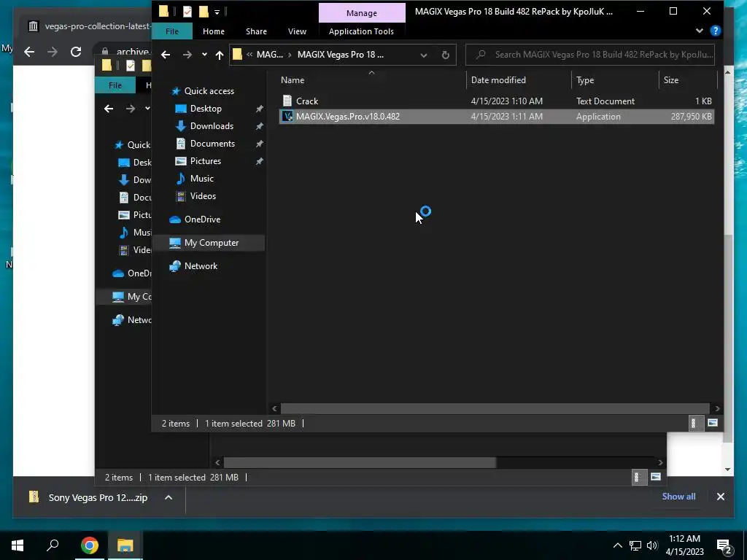The image size is (747, 560).
Task: Select MAGIX.Vegas.Pro.v18.0.482 application file
Action: click(496, 116)
